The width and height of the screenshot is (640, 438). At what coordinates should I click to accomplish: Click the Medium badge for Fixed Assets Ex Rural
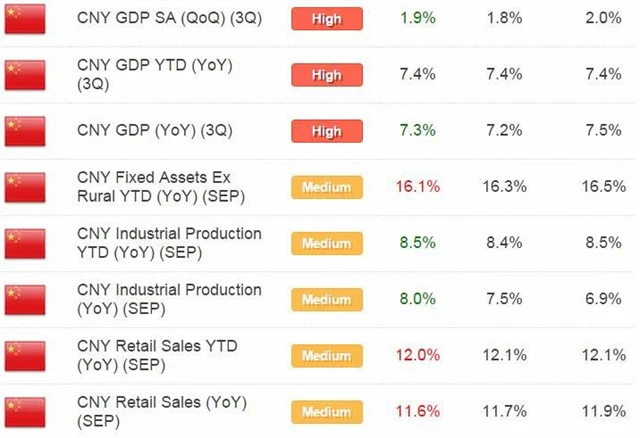click(x=325, y=187)
